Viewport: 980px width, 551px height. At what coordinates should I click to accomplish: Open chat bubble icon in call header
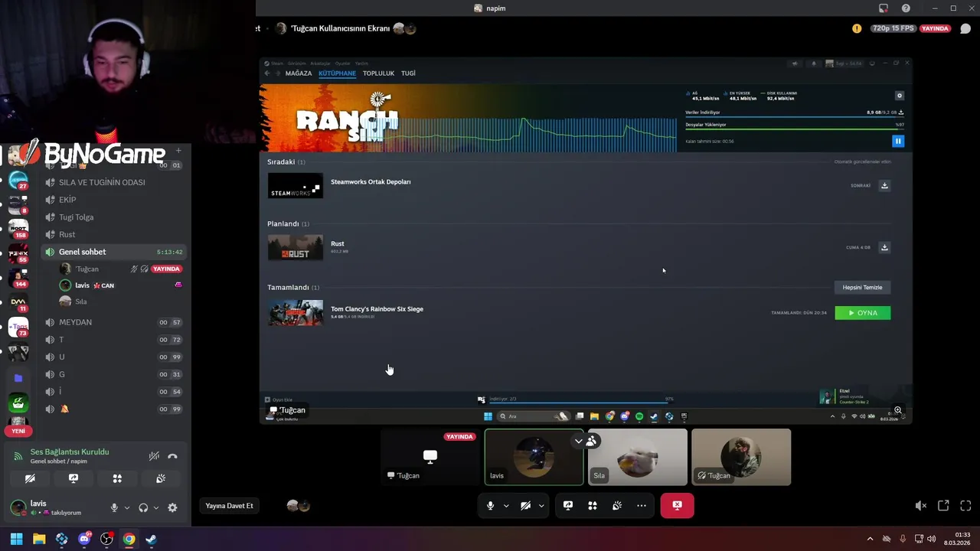pos(965,28)
